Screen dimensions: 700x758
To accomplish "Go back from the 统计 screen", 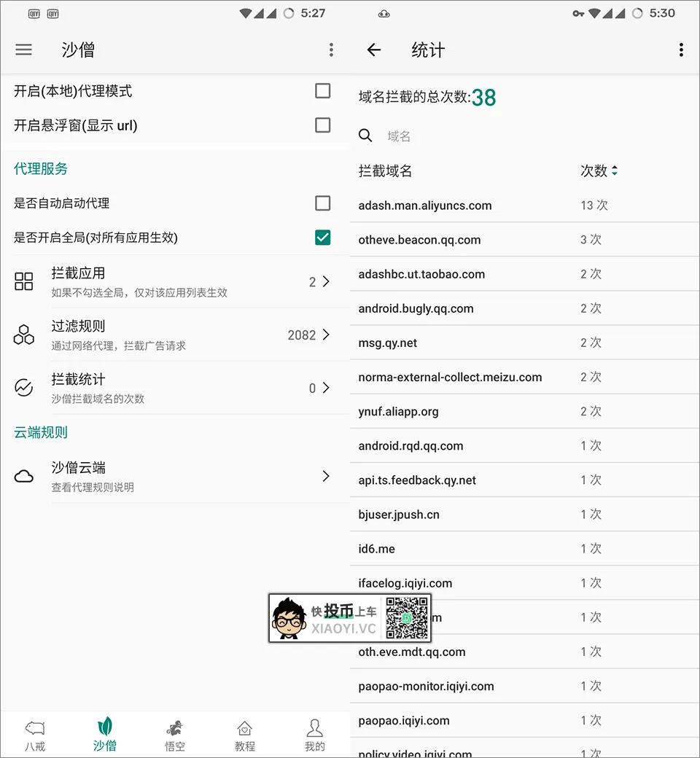I will (x=373, y=50).
